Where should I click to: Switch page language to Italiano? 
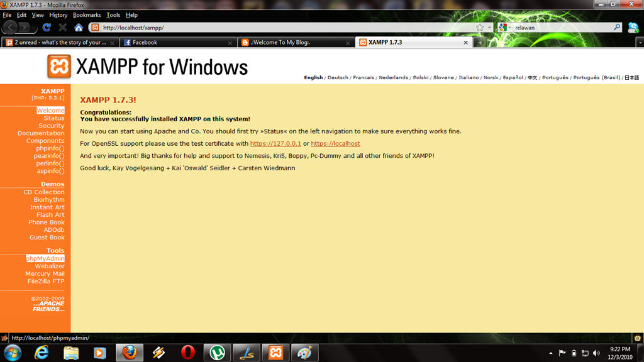[x=469, y=77]
